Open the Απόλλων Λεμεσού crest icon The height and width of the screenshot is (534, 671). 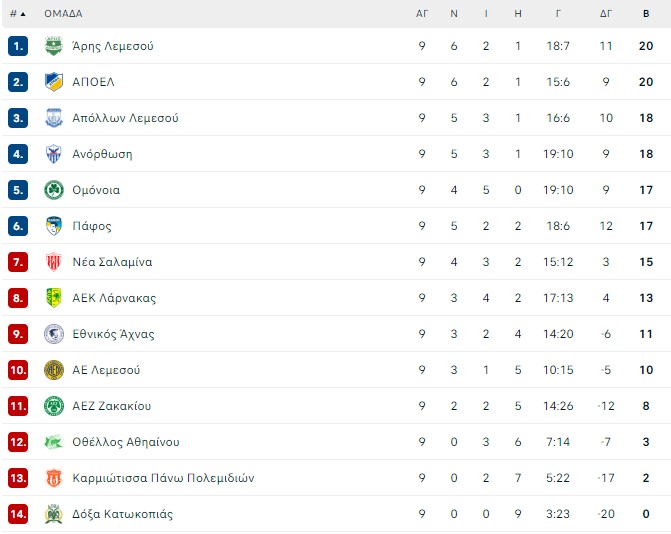pyautogui.click(x=54, y=118)
